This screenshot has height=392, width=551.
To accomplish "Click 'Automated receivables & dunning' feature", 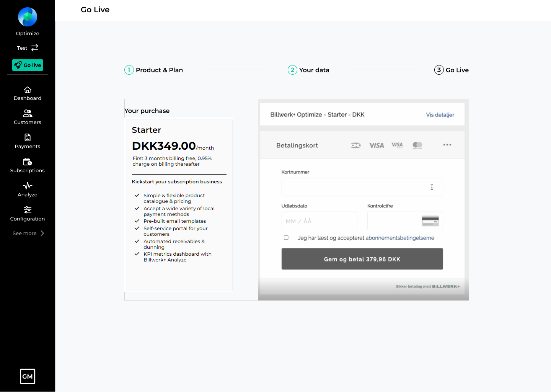I will tap(174, 244).
